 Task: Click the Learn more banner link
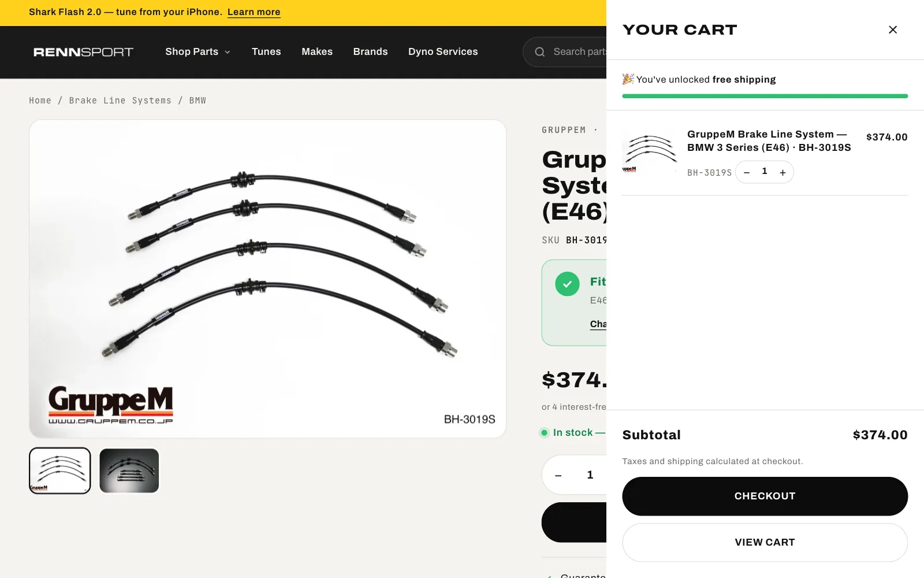click(254, 12)
